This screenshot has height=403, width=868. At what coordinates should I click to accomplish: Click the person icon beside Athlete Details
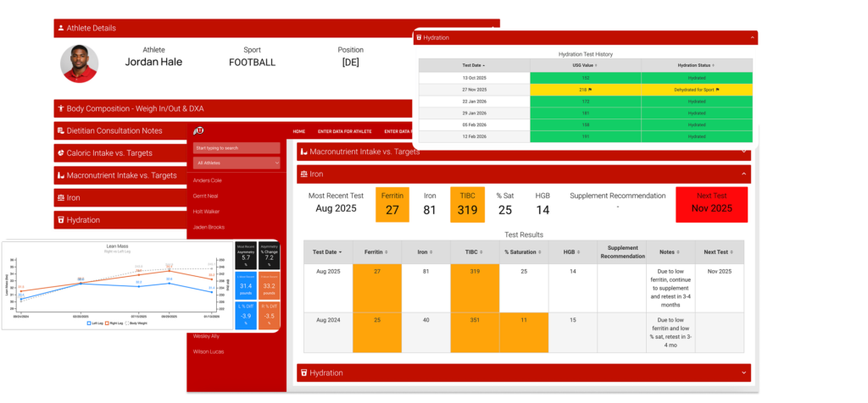(x=61, y=28)
